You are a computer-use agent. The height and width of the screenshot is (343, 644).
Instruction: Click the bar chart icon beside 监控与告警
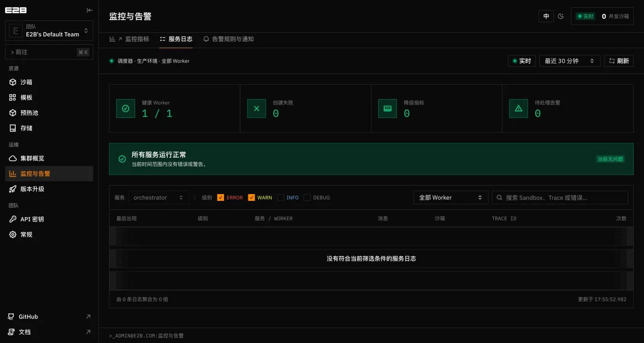coord(13,174)
